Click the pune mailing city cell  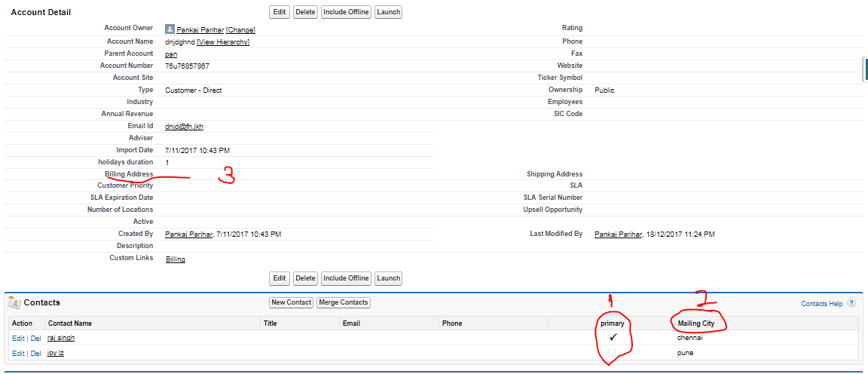686,353
